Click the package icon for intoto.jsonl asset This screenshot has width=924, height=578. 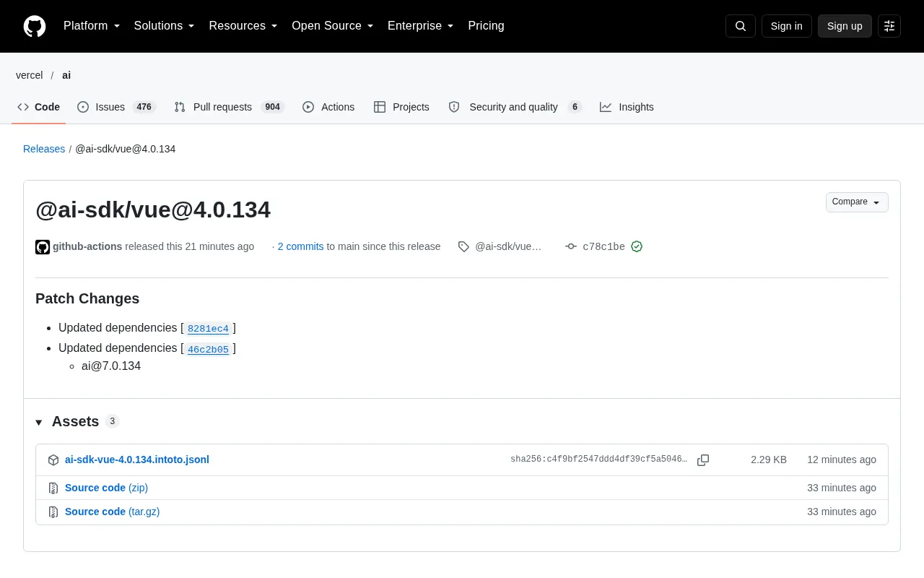[53, 460]
